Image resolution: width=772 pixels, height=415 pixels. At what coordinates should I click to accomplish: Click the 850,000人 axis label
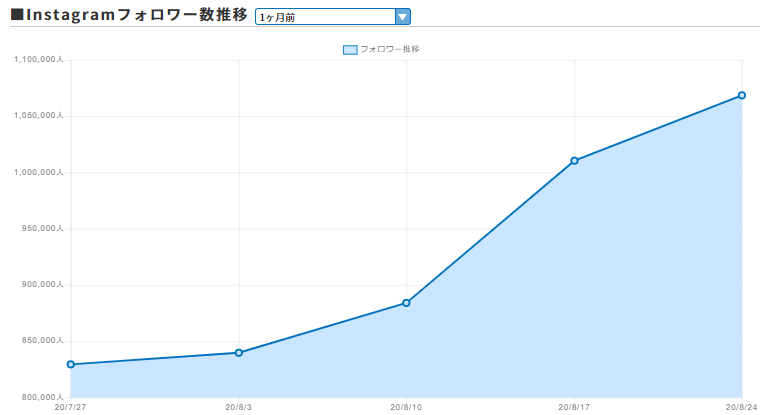(x=42, y=341)
